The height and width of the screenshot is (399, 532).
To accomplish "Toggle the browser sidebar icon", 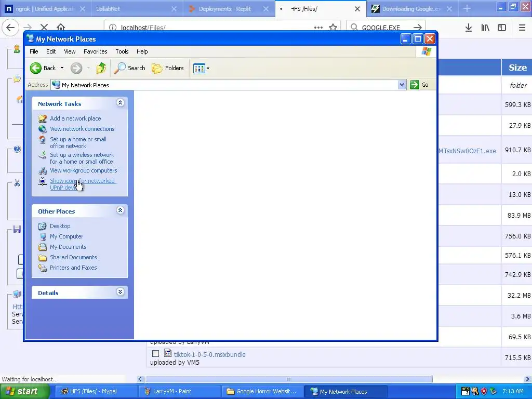I will (x=502, y=28).
